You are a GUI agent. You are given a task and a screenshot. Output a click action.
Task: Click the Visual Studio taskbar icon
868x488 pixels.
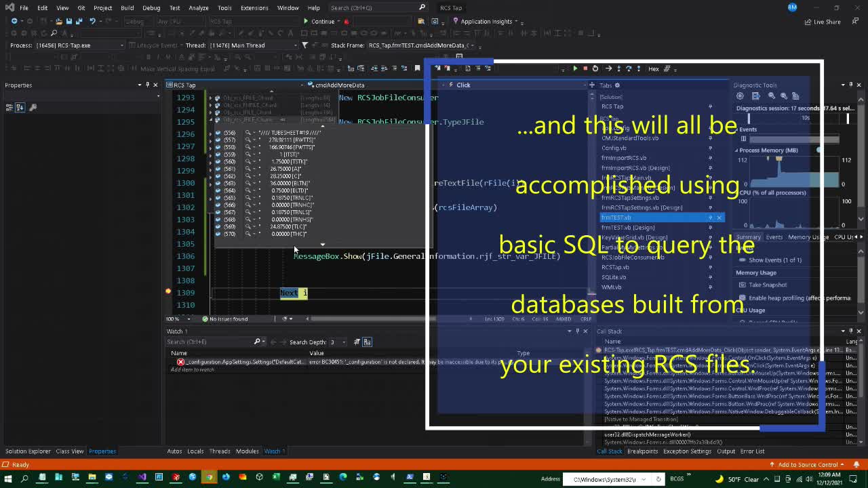tap(142, 478)
